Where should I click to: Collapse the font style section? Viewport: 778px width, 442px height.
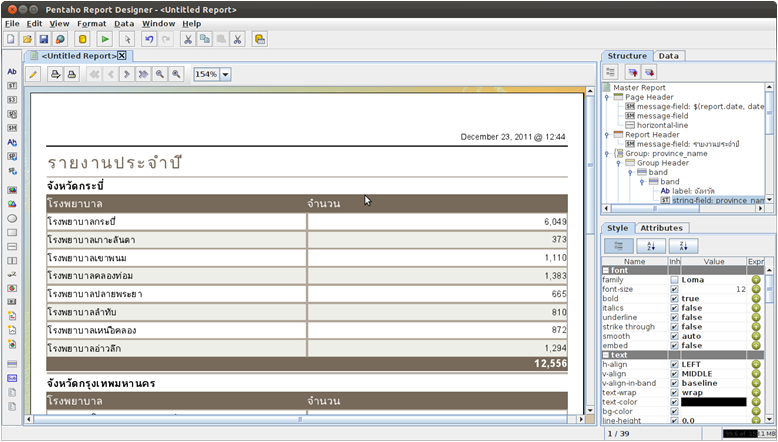pyautogui.click(x=606, y=270)
